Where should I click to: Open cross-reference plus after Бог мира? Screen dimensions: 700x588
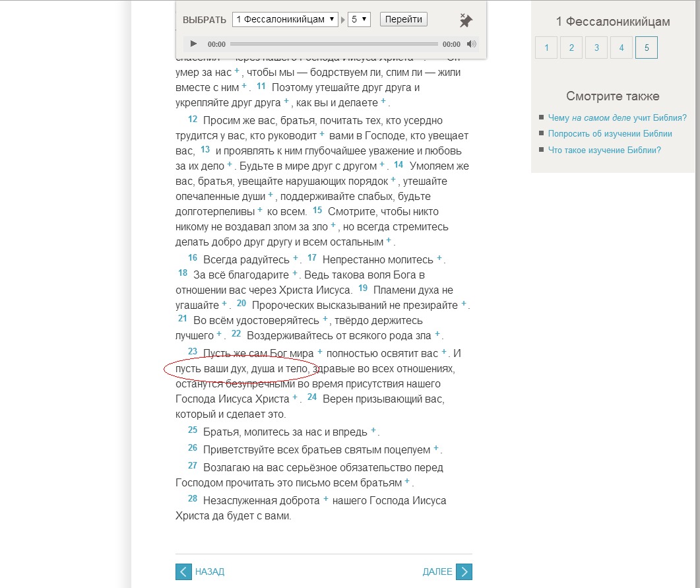point(319,351)
